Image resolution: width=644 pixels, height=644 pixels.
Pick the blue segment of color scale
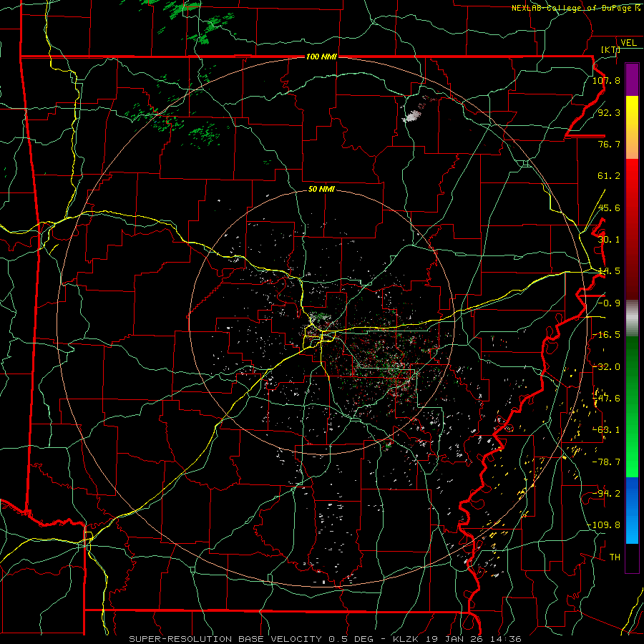(632, 510)
